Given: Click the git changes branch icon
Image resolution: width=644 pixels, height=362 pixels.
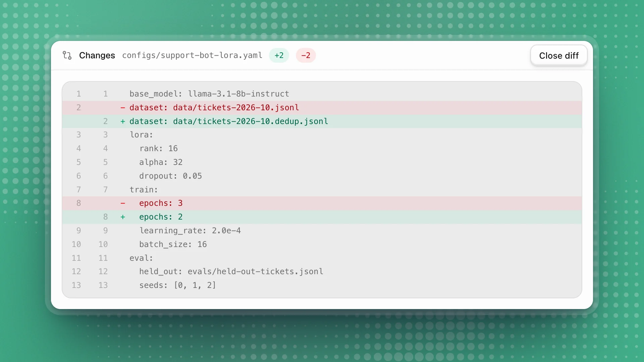Looking at the screenshot, I should point(67,55).
